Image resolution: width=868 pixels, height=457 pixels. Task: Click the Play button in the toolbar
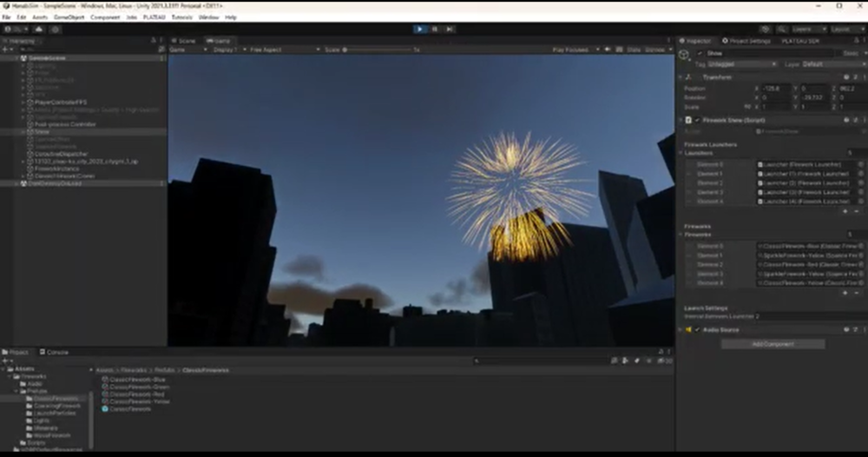[x=420, y=29]
